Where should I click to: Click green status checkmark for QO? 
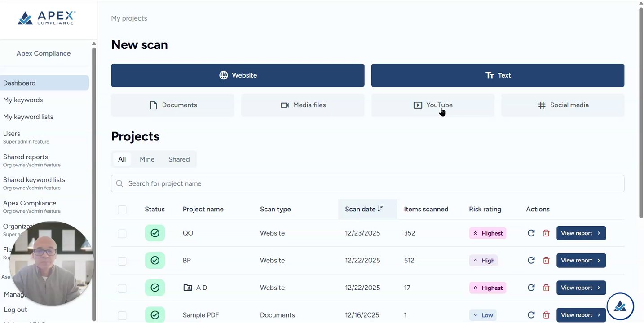tap(155, 233)
